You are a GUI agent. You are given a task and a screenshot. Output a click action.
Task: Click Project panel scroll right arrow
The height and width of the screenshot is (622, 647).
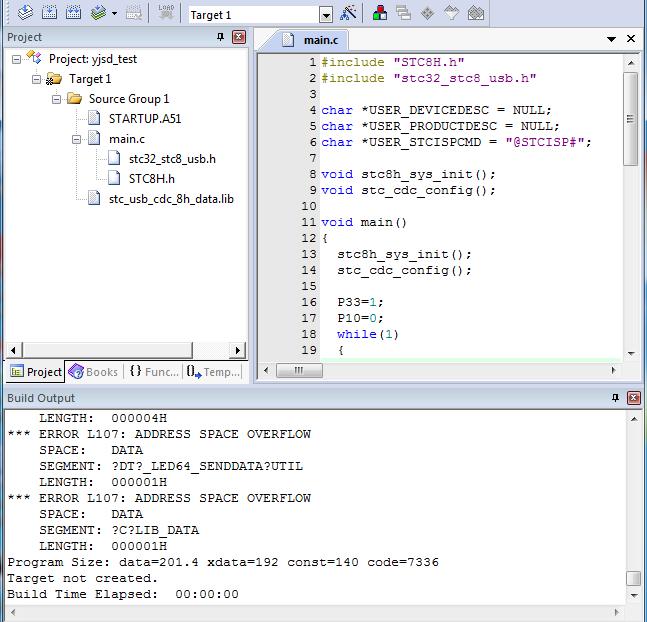coord(237,350)
